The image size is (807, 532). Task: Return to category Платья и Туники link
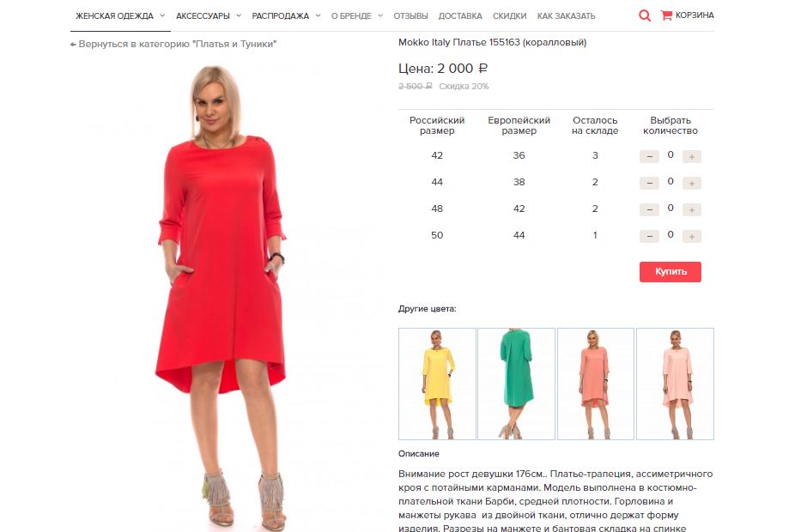click(x=173, y=45)
